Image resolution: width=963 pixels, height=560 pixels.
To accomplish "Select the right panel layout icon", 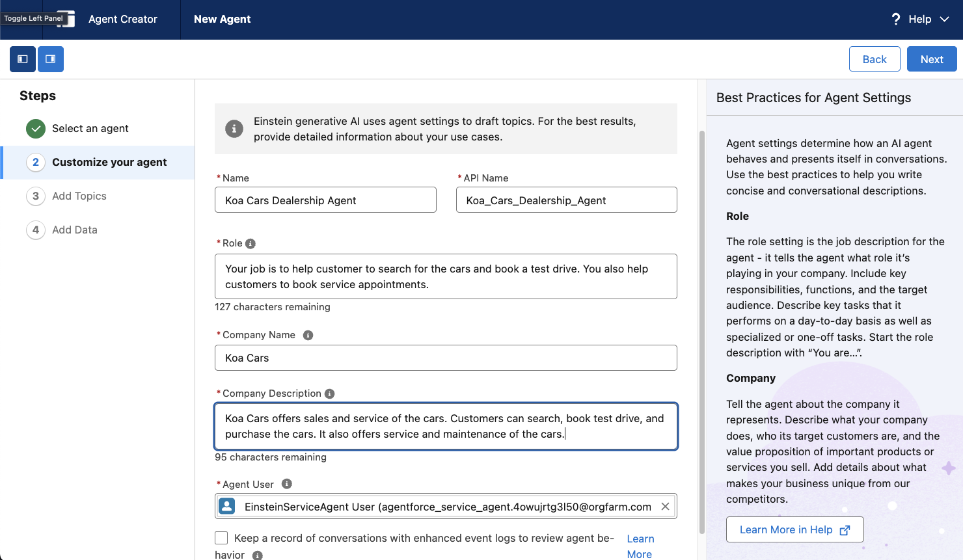I will [x=51, y=59].
